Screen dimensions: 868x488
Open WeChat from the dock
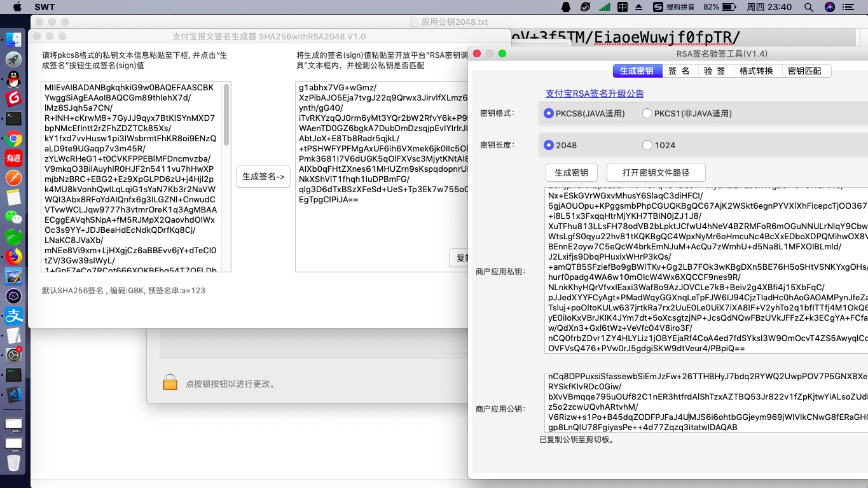[13, 217]
